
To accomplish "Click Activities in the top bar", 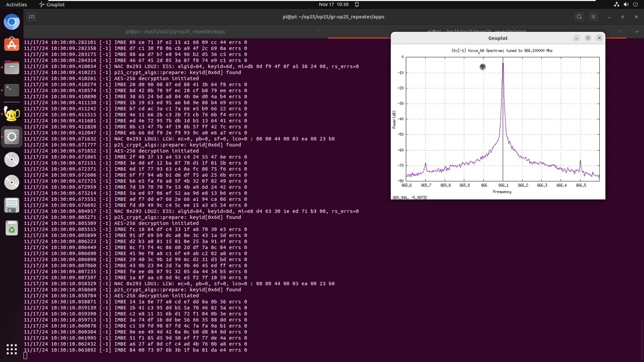I will (x=17, y=5).
